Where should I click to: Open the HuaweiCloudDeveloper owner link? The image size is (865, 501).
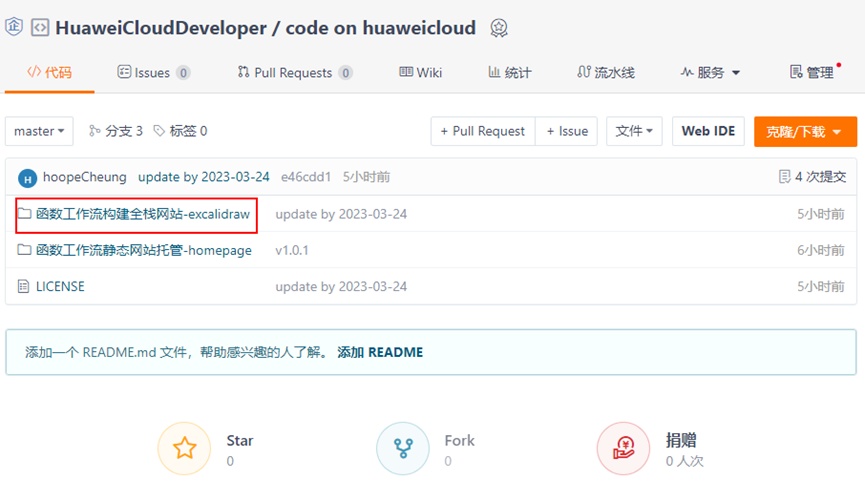point(161,28)
